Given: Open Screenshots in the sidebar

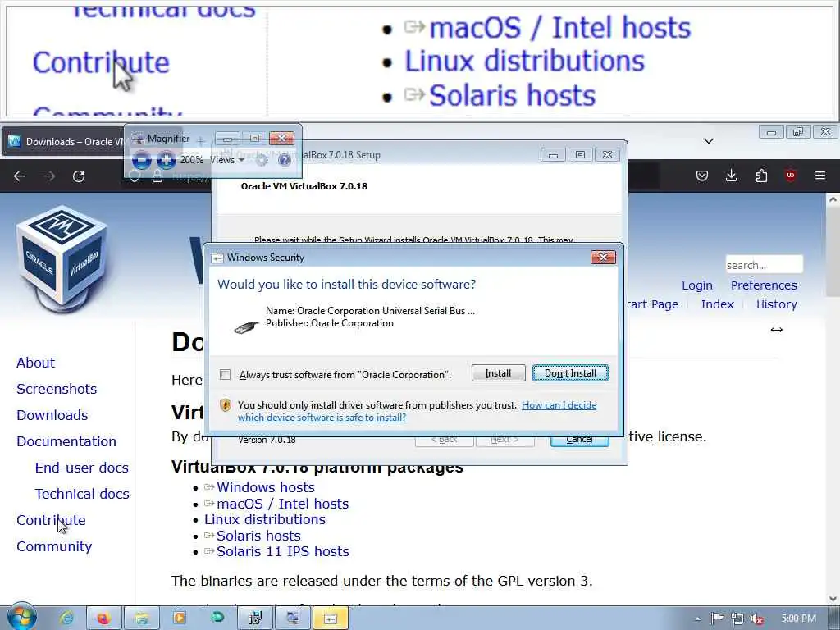Looking at the screenshot, I should point(57,389).
